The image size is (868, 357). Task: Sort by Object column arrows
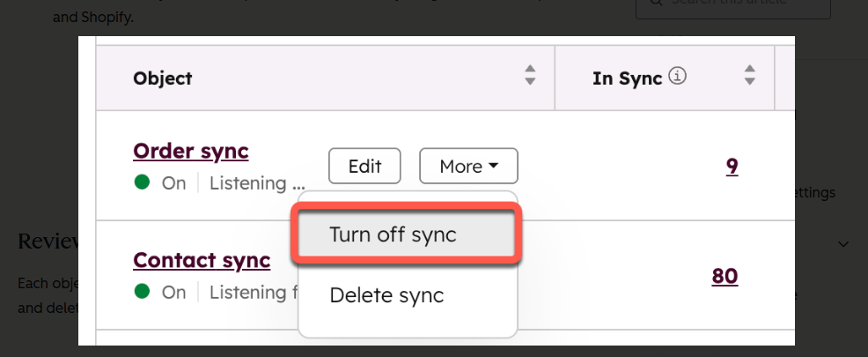530,76
